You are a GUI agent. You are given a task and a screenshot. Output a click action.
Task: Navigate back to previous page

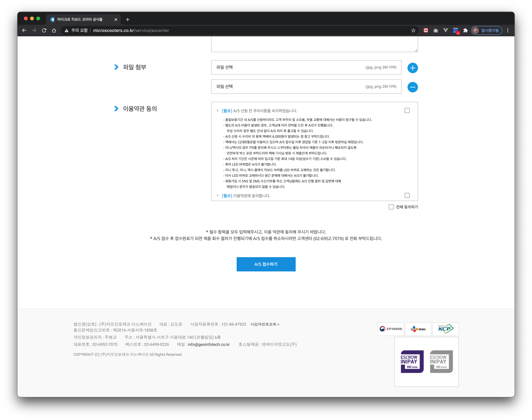click(x=24, y=31)
